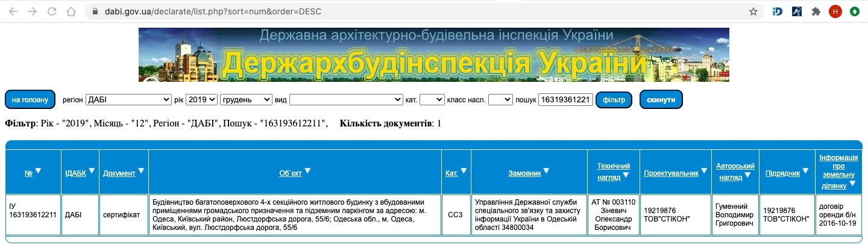The image size is (868, 245).
Task: Open the red H profile avatar
Action: click(x=835, y=11)
